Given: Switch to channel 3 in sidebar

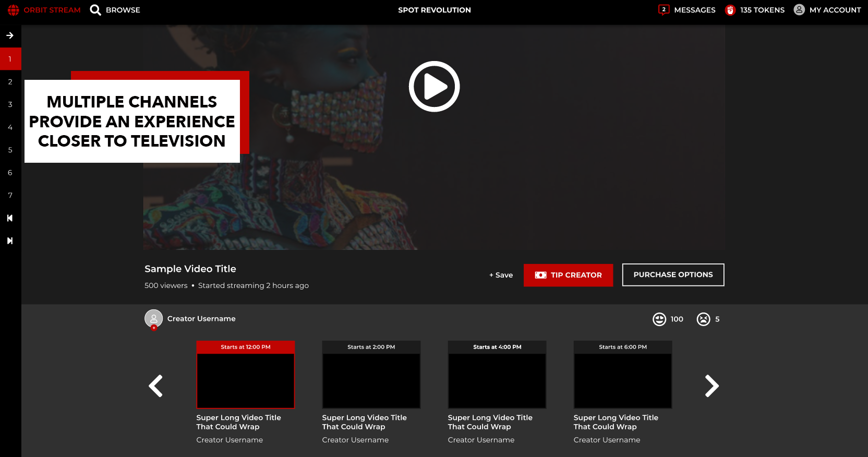Looking at the screenshot, I should tap(10, 104).
